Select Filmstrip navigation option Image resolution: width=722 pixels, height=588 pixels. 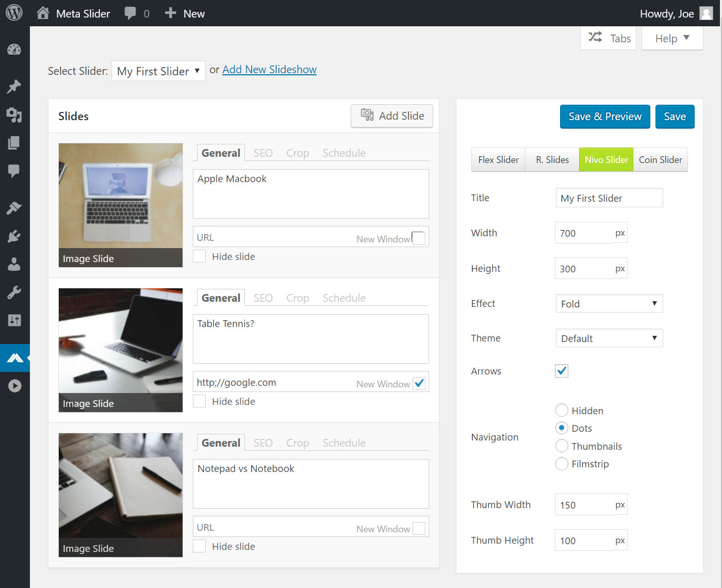(562, 464)
